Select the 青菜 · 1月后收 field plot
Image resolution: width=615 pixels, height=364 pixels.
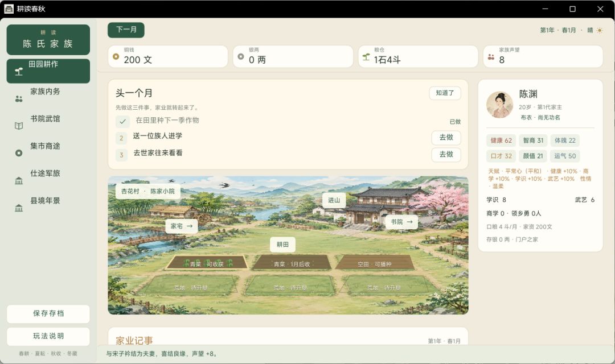pyautogui.click(x=292, y=263)
